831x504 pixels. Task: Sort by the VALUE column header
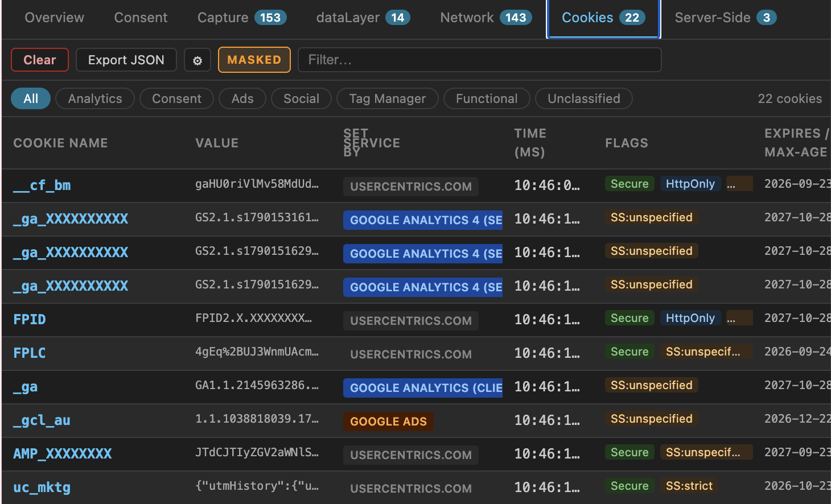(x=217, y=143)
